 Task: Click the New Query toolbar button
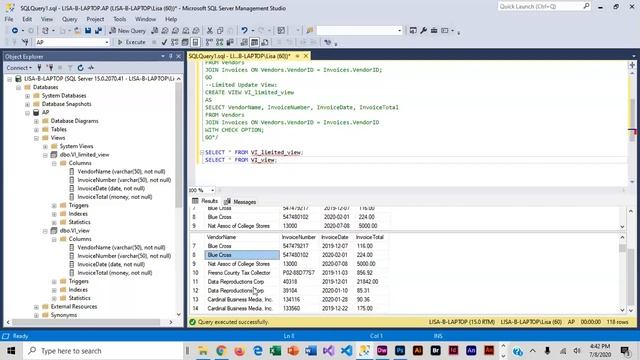pos(127,31)
